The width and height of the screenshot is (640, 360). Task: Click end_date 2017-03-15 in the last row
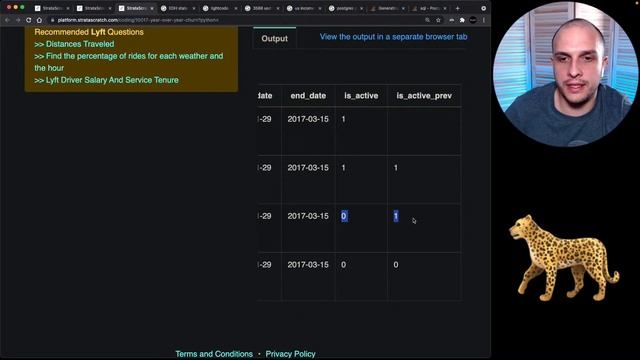(308, 265)
